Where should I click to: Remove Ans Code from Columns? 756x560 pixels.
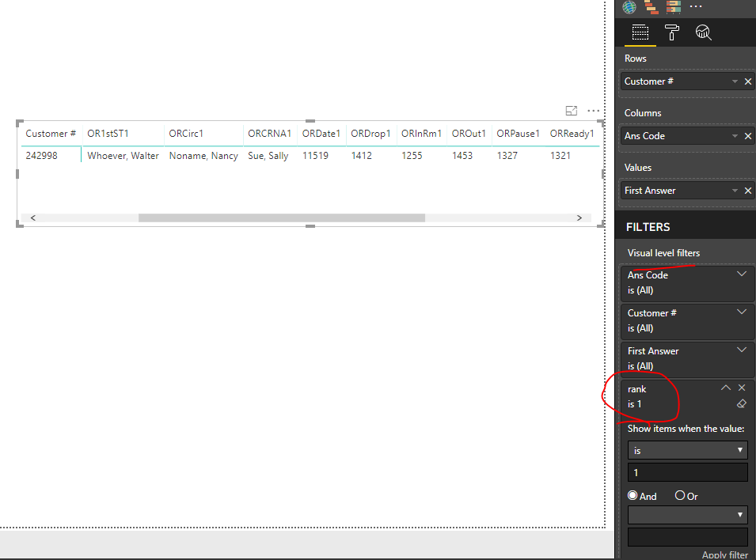point(748,136)
